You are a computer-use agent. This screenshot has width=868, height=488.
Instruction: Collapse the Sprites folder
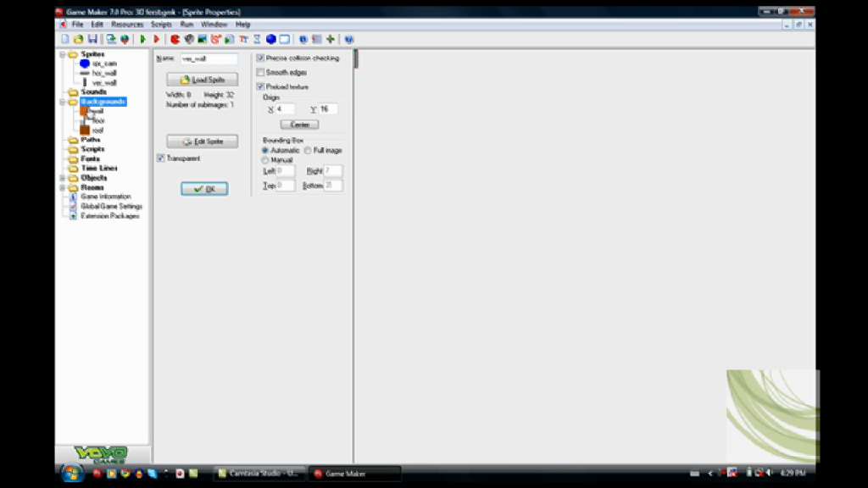62,54
